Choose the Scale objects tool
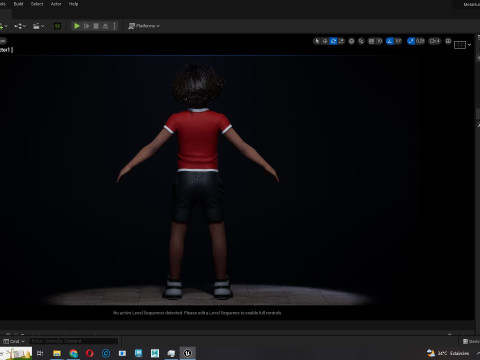This screenshot has width=480, height=360. [x=341, y=41]
